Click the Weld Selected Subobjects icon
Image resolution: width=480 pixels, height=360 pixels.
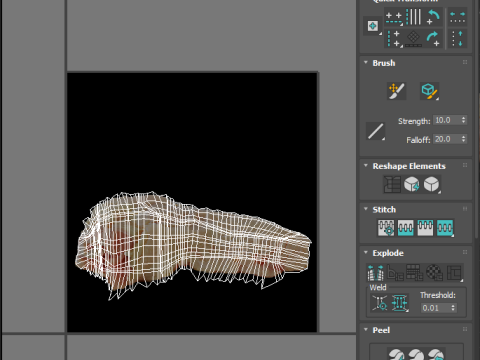(x=400, y=303)
